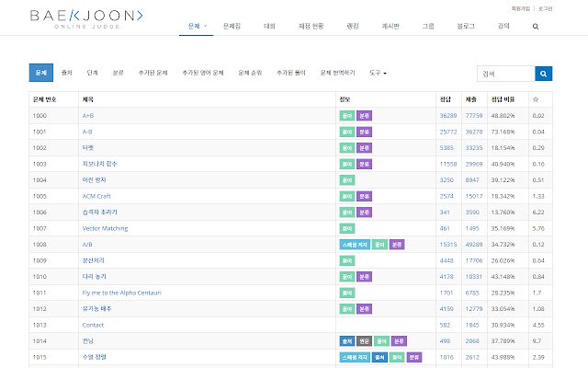Click the green 풀이 badge for problem 1000
The width and height of the screenshot is (588, 368).
[x=347, y=116]
